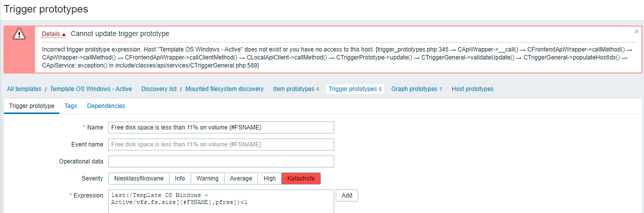Choose High severity level
The image size is (644, 213).
(270, 178)
